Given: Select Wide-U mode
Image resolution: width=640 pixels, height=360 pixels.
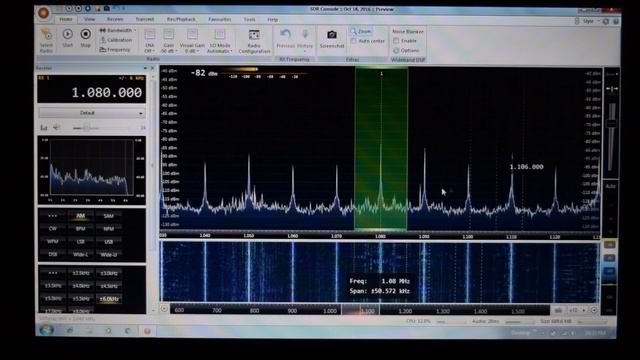Looking at the screenshot, I should point(109,254).
